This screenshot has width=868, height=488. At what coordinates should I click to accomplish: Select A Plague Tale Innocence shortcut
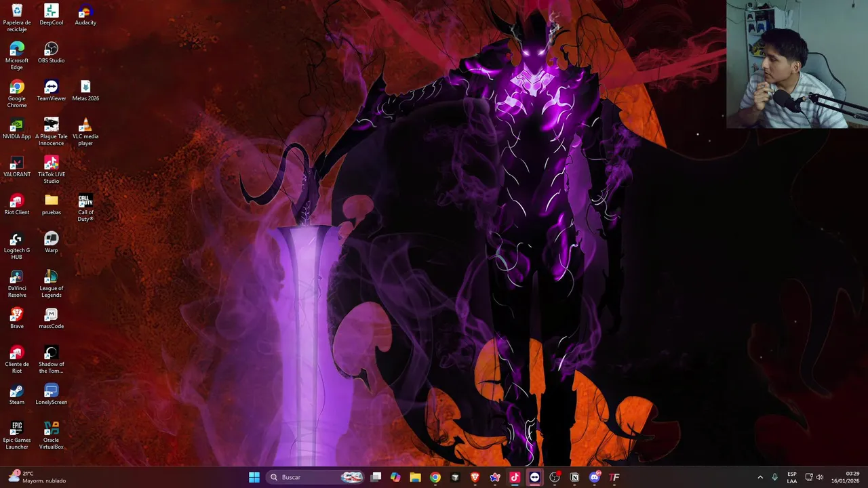coord(52,131)
